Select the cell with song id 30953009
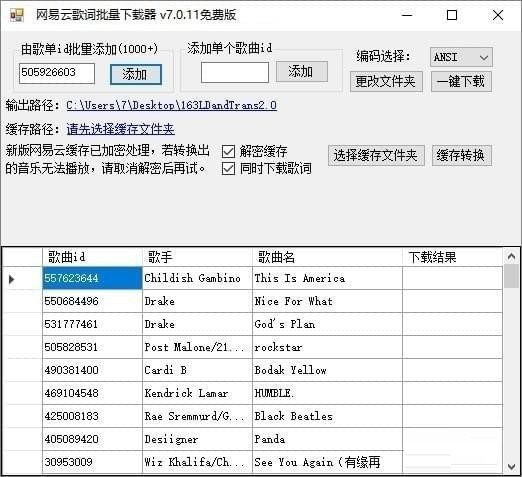 pyautogui.click(x=92, y=462)
